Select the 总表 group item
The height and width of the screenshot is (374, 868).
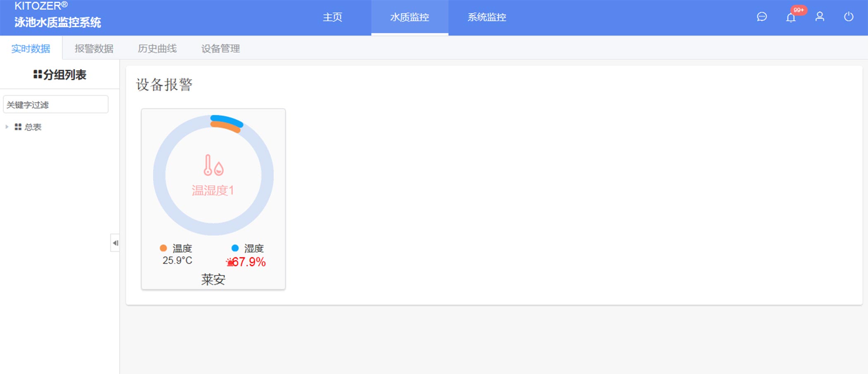33,127
